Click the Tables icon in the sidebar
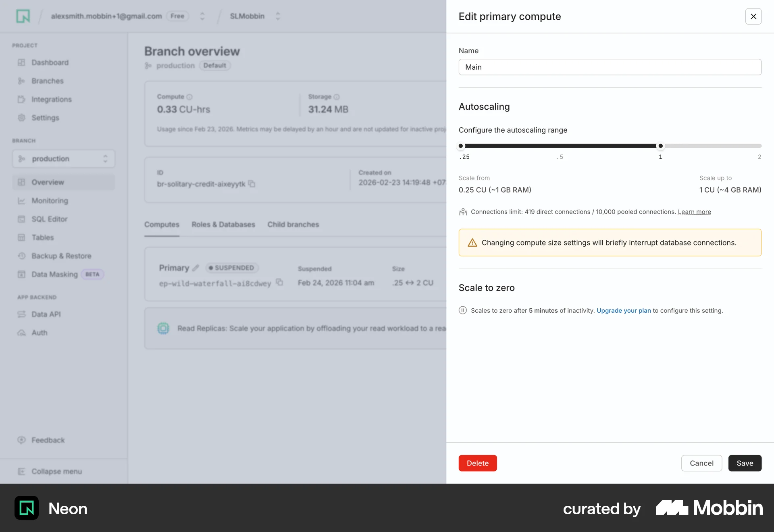 pyautogui.click(x=21, y=238)
